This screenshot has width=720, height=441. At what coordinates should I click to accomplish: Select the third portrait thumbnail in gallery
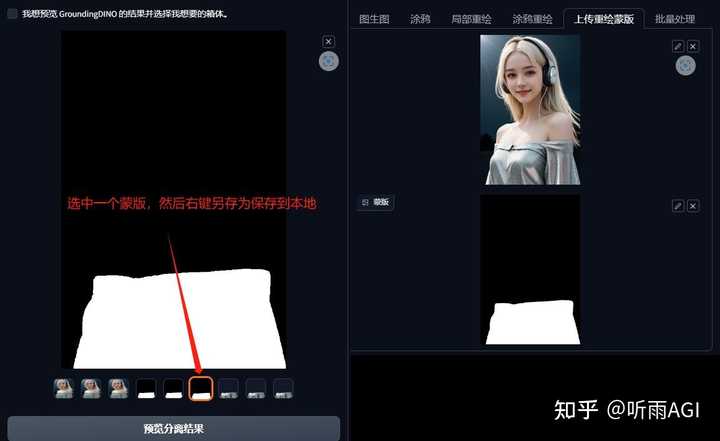[x=118, y=389]
